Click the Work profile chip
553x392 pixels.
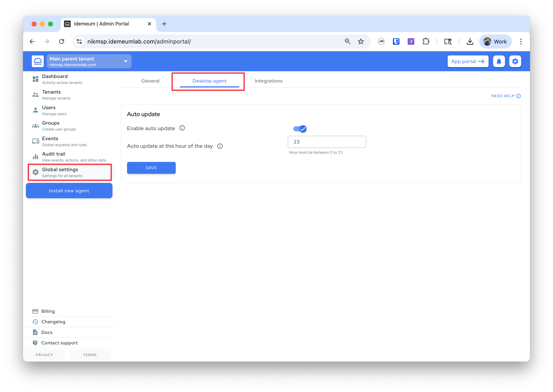495,41
